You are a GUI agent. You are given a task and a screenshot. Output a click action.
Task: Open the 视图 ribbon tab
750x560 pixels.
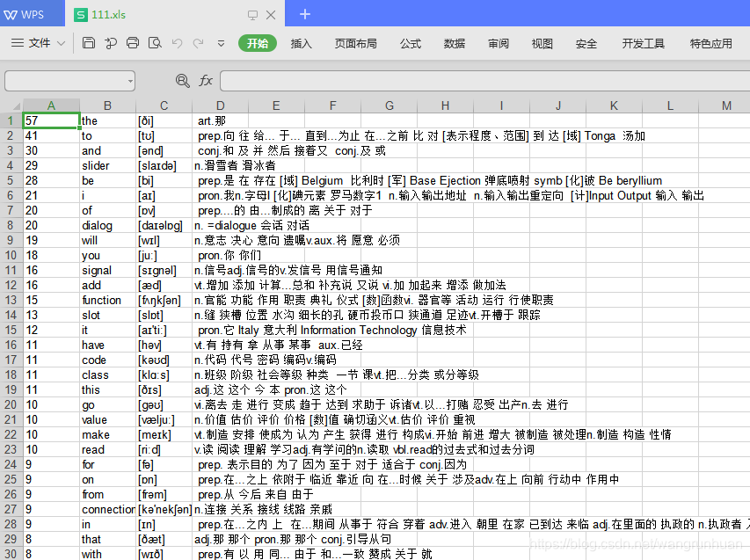542,44
